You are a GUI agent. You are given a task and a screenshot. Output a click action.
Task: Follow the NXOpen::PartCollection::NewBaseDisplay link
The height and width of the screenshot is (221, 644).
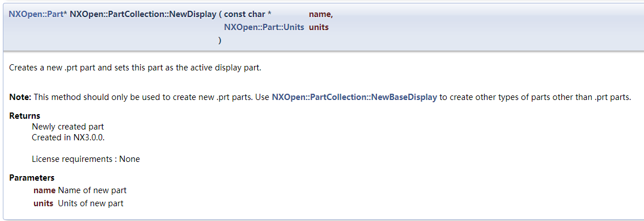pos(354,98)
